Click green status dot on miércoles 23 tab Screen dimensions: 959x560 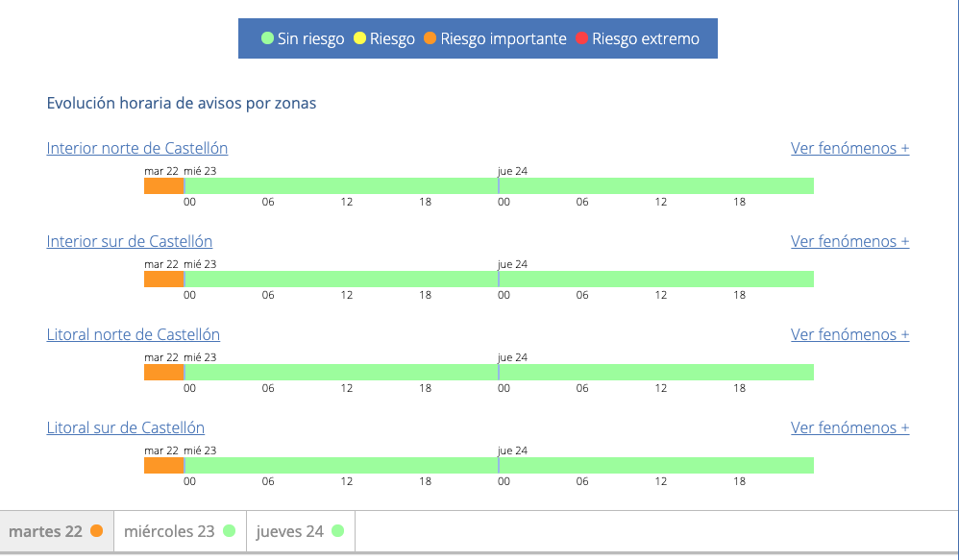coord(229,531)
